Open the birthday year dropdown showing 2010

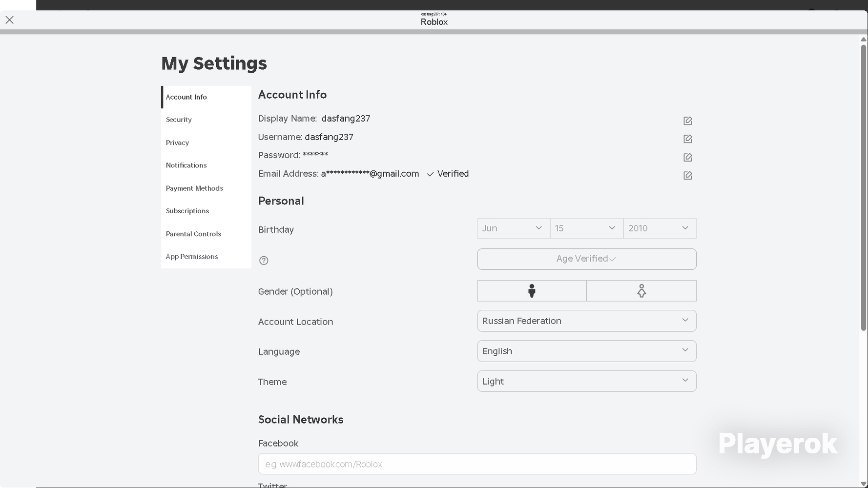click(x=660, y=228)
